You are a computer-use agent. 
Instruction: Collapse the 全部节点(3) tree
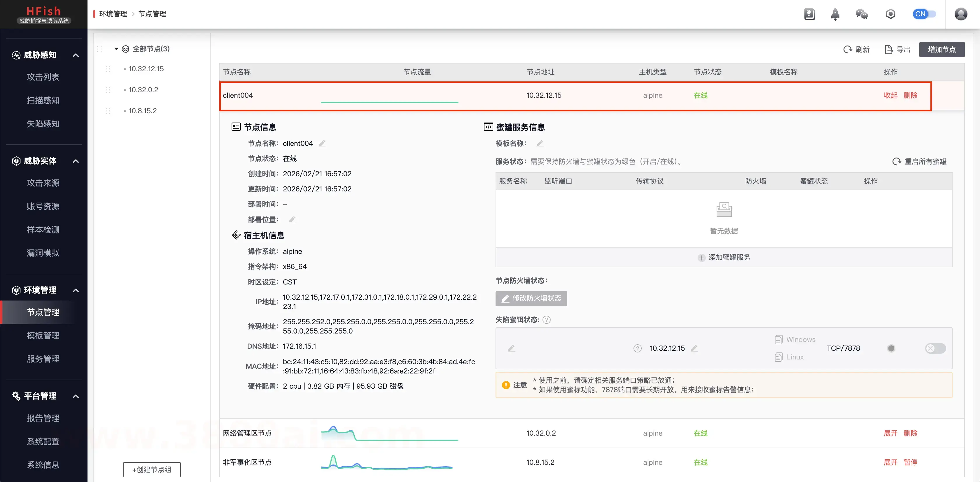coord(116,49)
